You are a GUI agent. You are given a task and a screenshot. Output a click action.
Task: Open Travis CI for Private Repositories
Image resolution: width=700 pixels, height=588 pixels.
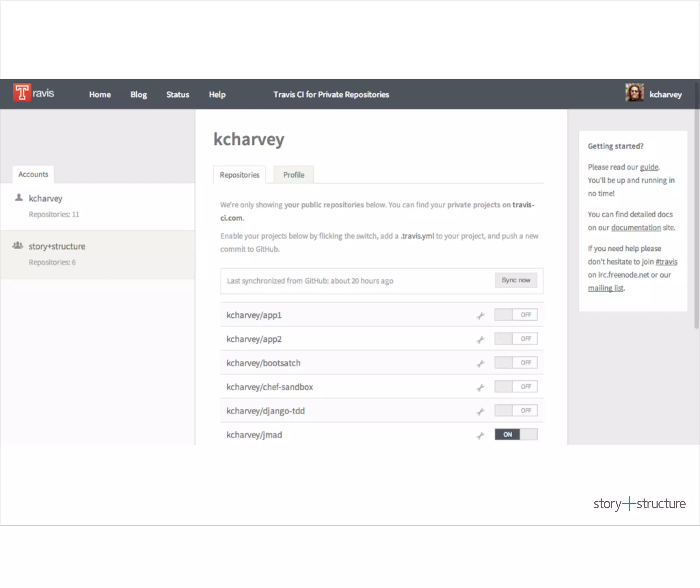click(331, 94)
